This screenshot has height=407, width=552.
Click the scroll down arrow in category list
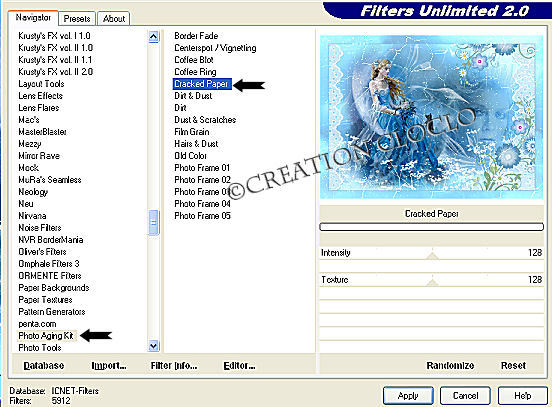click(153, 346)
